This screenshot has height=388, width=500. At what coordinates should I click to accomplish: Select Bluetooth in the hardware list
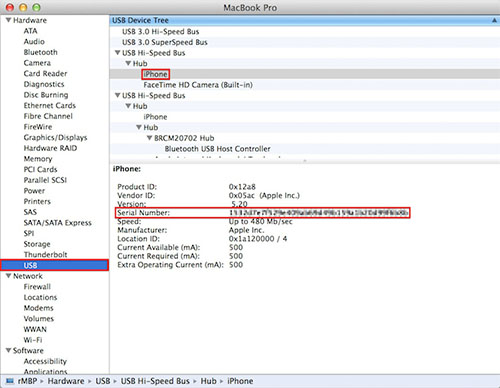[x=40, y=52]
